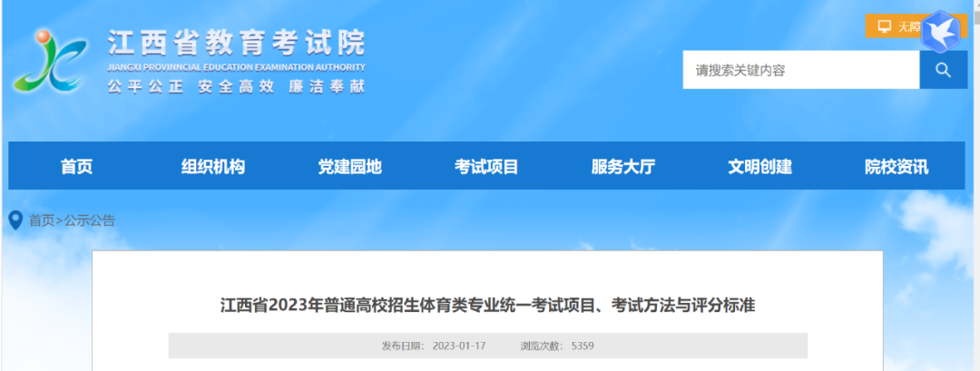
Task: Click the location pin breadcrumb icon
Action: click(15, 220)
